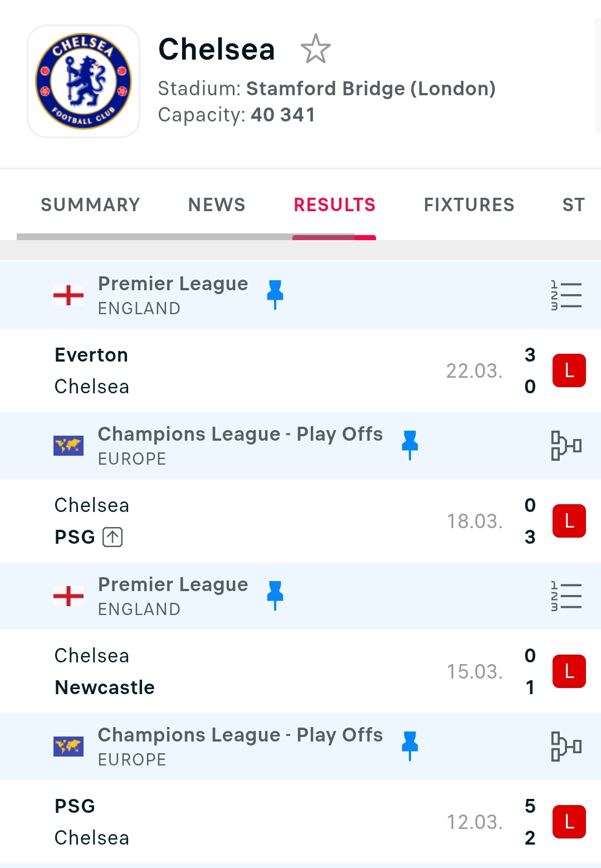Image resolution: width=601 pixels, height=868 pixels.
Task: Click England flag in first Premier League header
Action: tap(69, 295)
